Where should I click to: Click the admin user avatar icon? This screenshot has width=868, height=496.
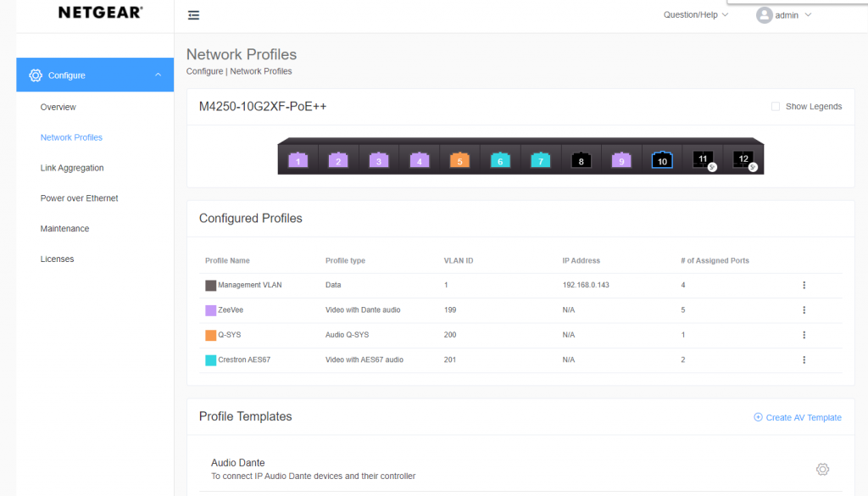point(762,14)
